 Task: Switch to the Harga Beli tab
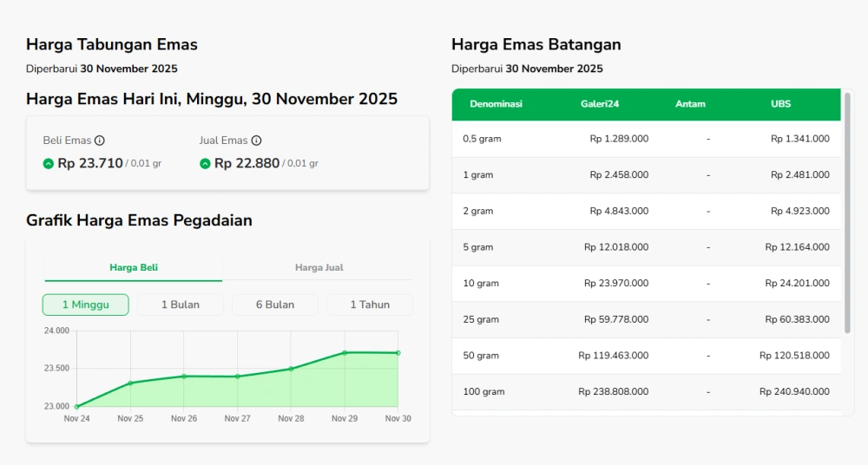pos(134,268)
